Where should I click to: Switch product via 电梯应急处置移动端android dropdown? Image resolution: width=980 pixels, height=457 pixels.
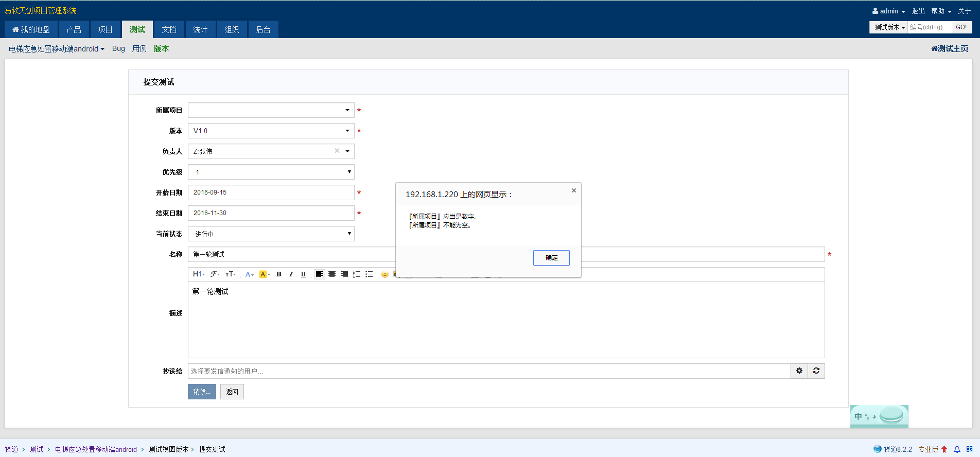coord(57,49)
